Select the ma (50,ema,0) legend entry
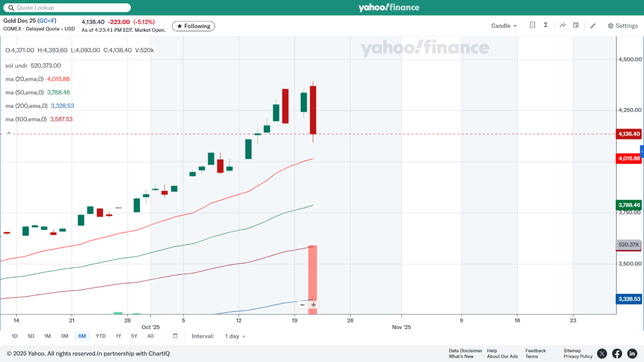 pos(37,92)
